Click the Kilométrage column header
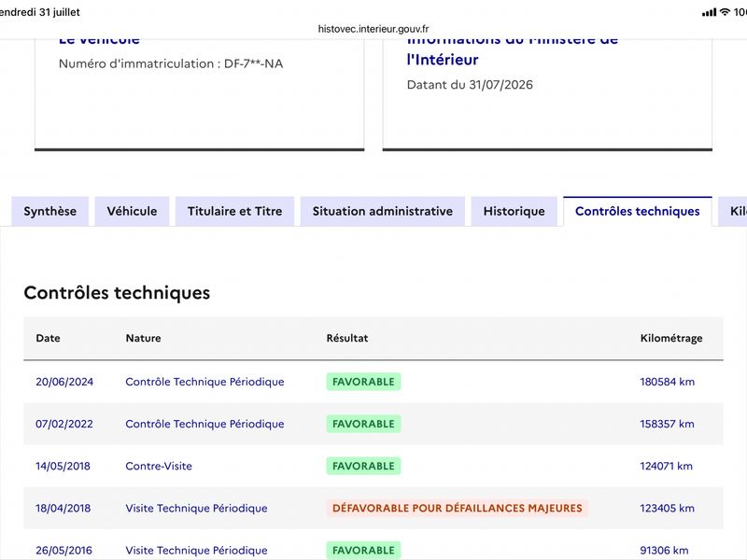This screenshot has height=560, width=747. (671, 338)
